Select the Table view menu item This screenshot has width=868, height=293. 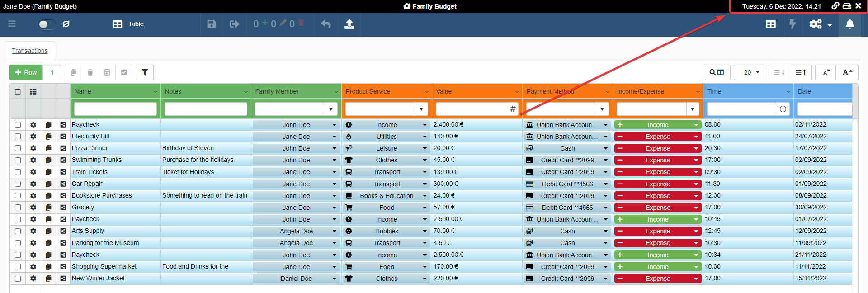point(128,24)
